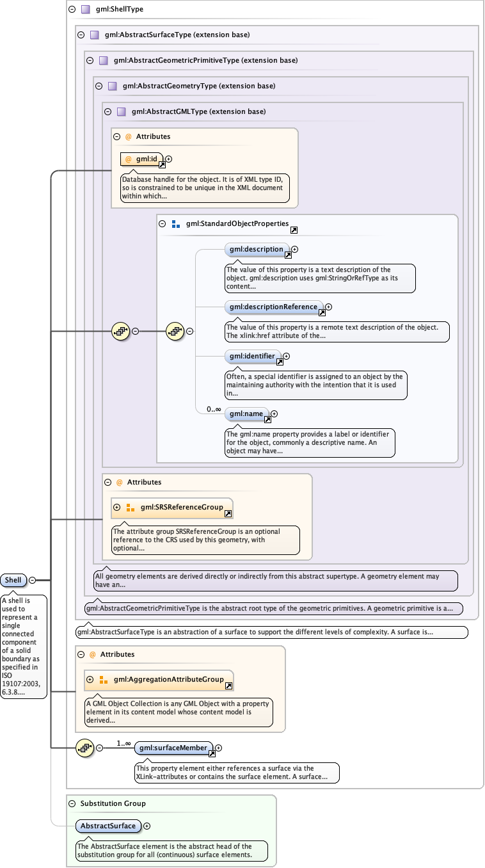Open the gml:identifier element

[252, 356]
